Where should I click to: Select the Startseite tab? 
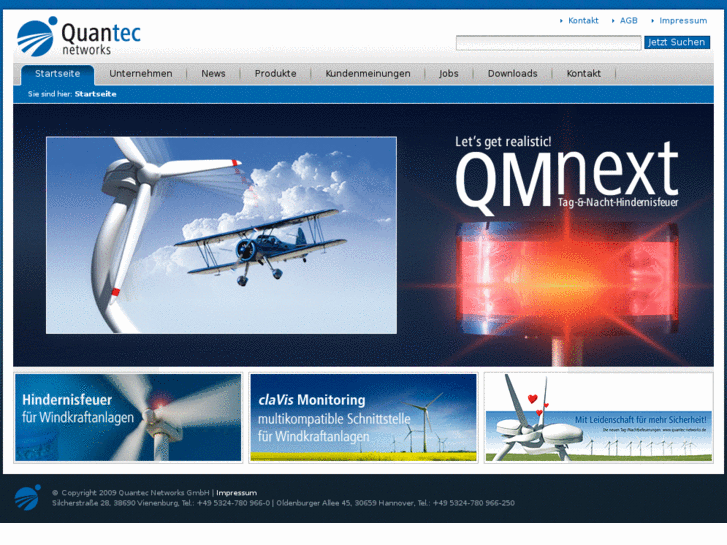[57, 74]
